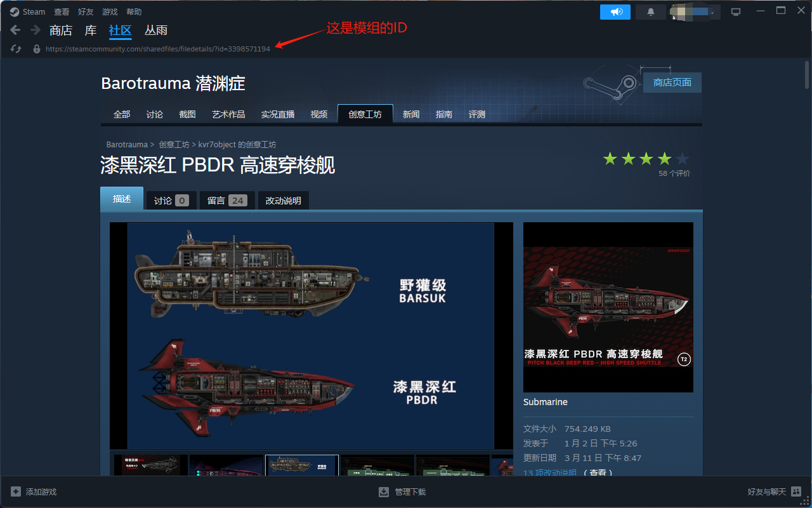Screen dimensions: 812x508
Task: Go to 商店 section
Action: (x=61, y=30)
